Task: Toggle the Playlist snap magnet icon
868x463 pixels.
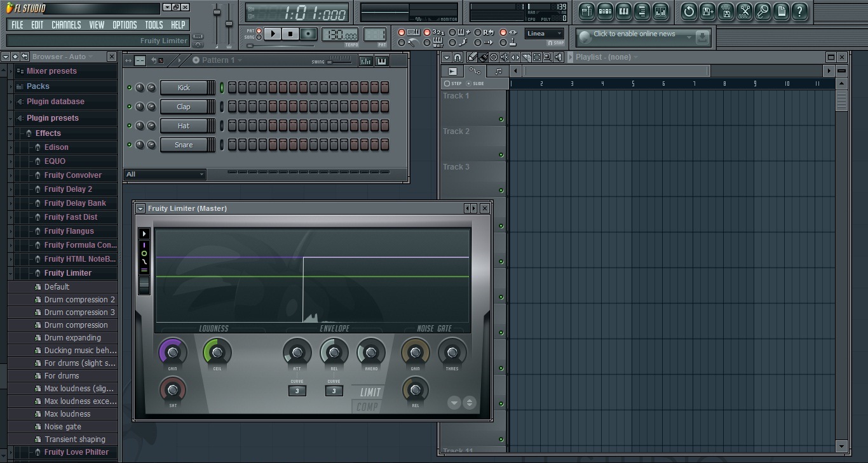Action: 458,57
